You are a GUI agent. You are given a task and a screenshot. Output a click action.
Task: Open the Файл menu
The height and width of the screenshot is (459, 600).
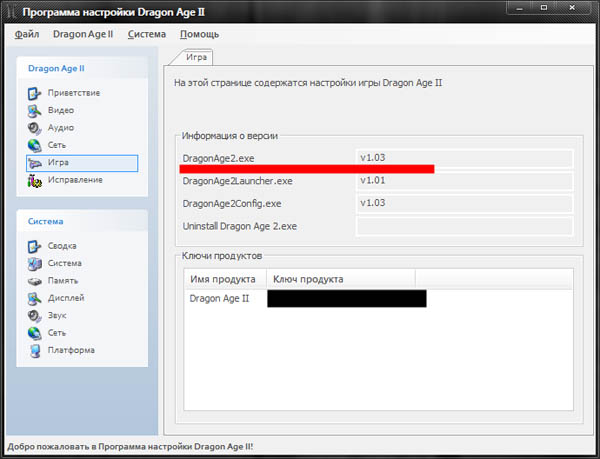pyautogui.click(x=27, y=34)
